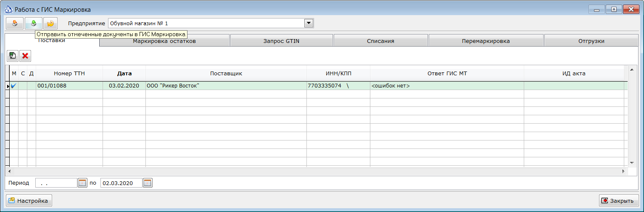644x212 pixels.
Task: Toggle the Д column cell for 001/01088
Action: tap(32, 86)
